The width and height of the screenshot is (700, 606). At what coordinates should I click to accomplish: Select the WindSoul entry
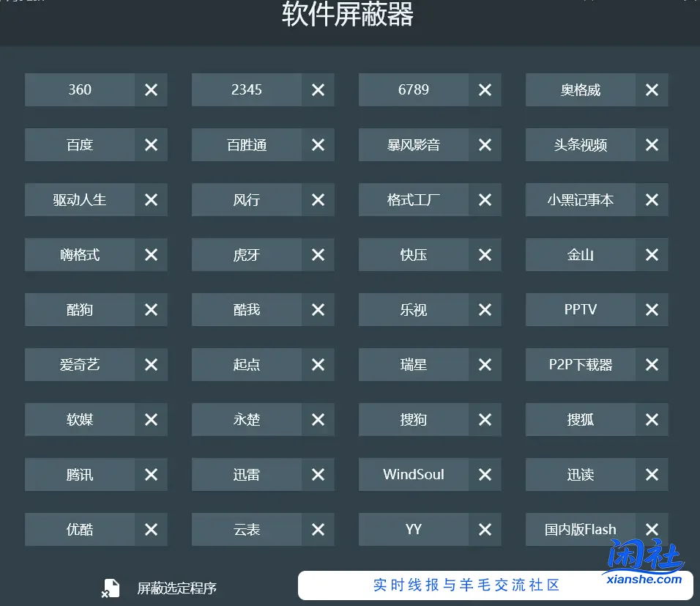(413, 474)
